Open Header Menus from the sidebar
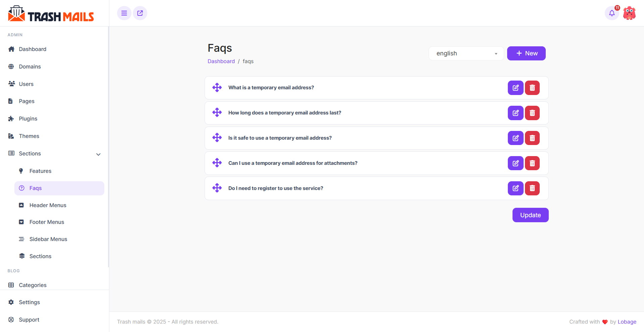 click(x=48, y=205)
